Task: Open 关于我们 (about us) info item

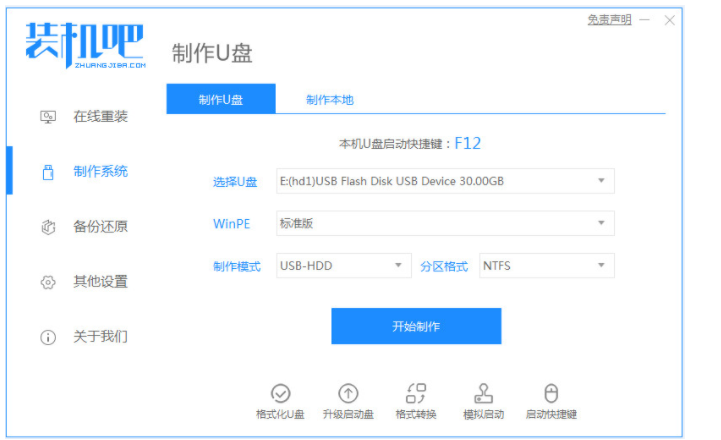Action: tap(100, 337)
